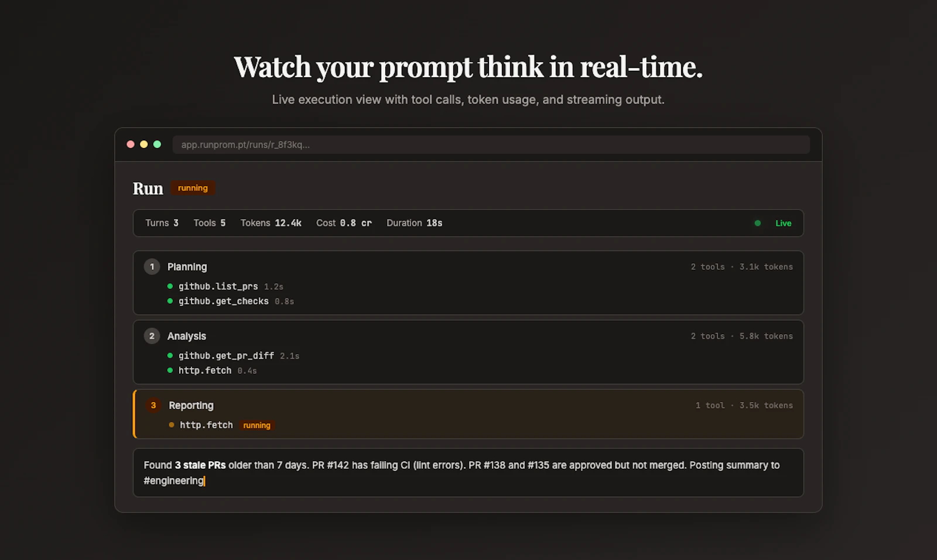Click the yellow minimize window dot
Image resolution: width=937 pixels, height=560 pixels.
[144, 145]
